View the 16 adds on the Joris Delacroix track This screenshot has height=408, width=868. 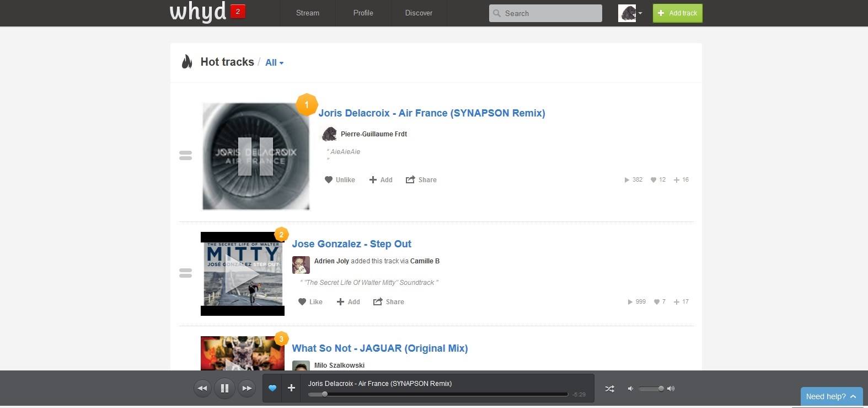[x=681, y=180]
